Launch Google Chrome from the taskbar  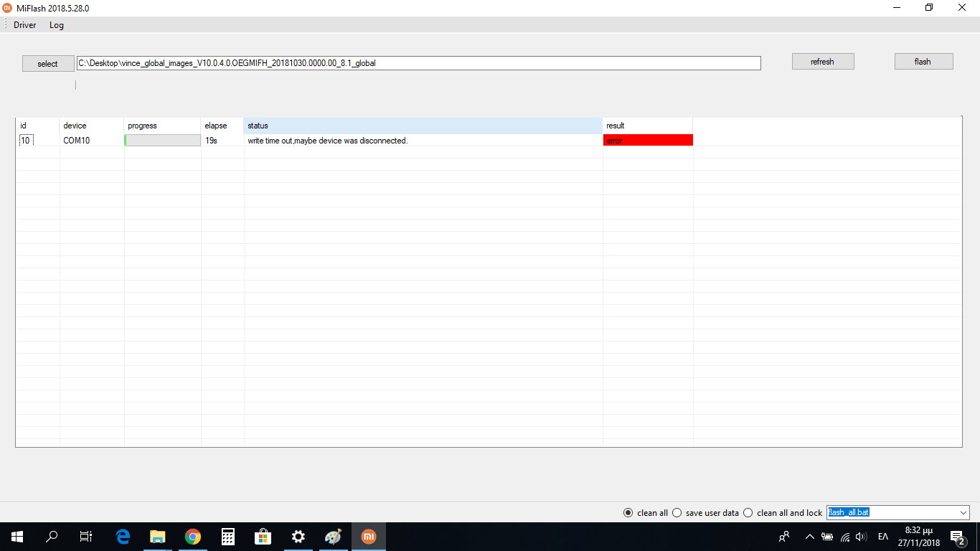point(193,537)
